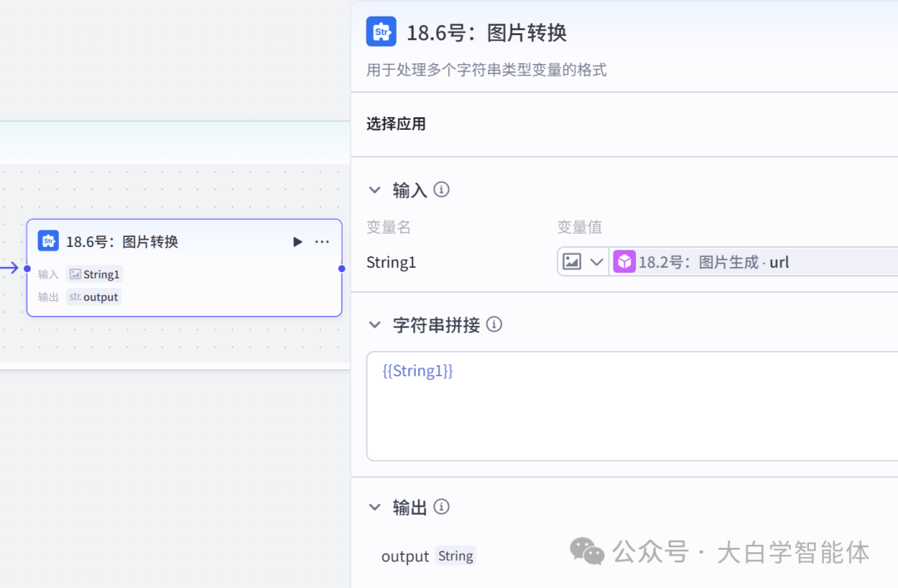898x588 pixels.
Task: Click the node's left input connection port
Action: point(27,268)
